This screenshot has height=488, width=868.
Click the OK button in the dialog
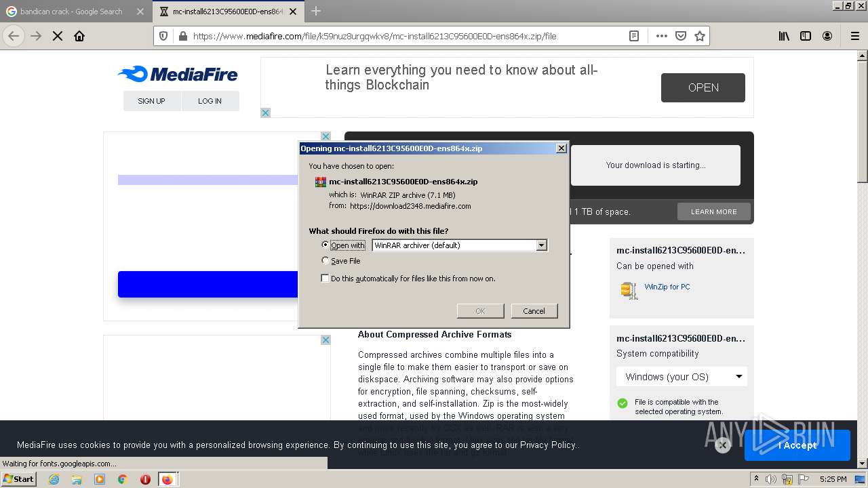click(480, 310)
